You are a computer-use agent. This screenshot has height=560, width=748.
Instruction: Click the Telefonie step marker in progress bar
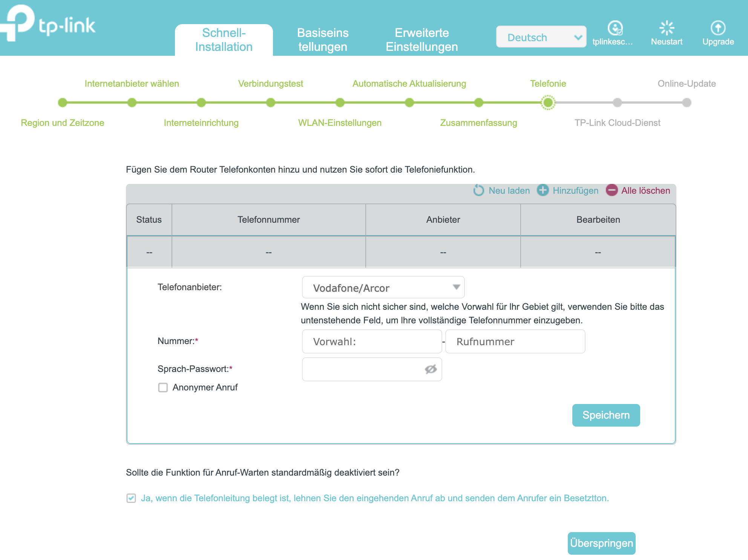pos(548,103)
